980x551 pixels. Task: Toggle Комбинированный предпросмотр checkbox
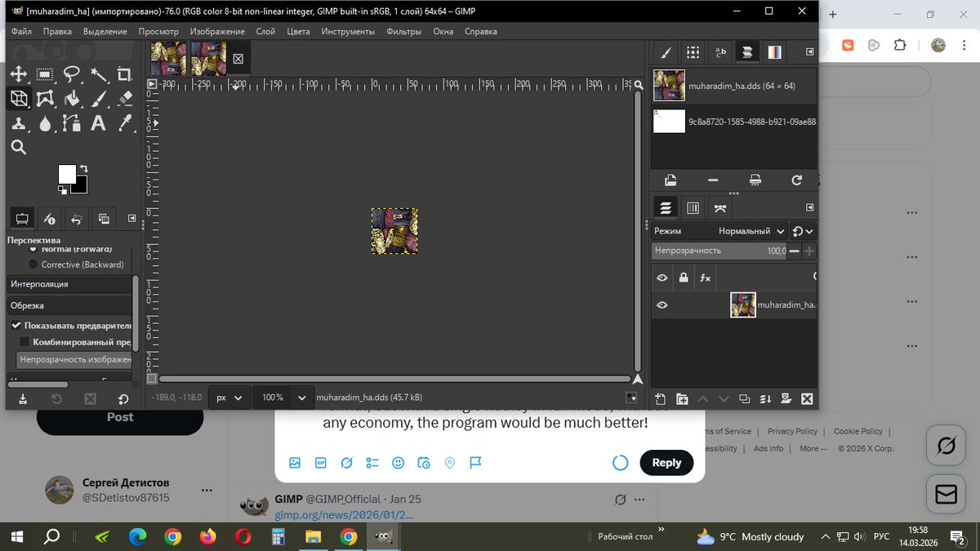click(24, 342)
